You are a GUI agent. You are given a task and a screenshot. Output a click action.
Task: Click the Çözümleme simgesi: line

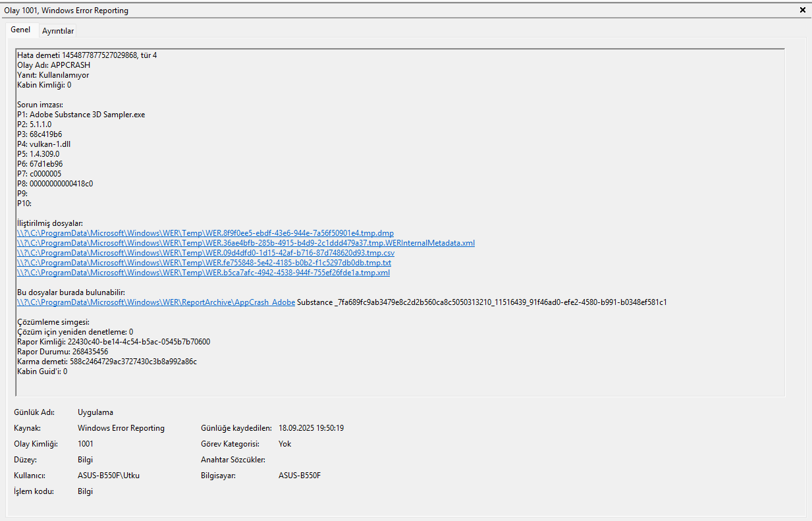53,322
